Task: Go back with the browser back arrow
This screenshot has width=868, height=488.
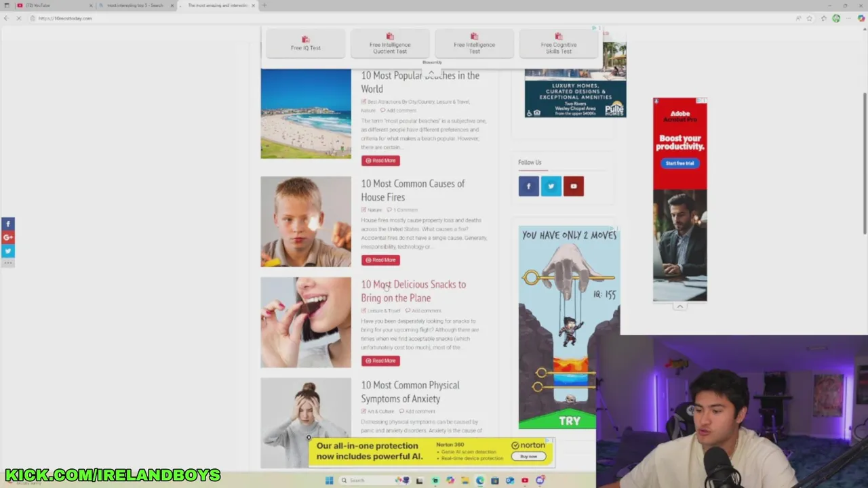Action: [x=7, y=18]
